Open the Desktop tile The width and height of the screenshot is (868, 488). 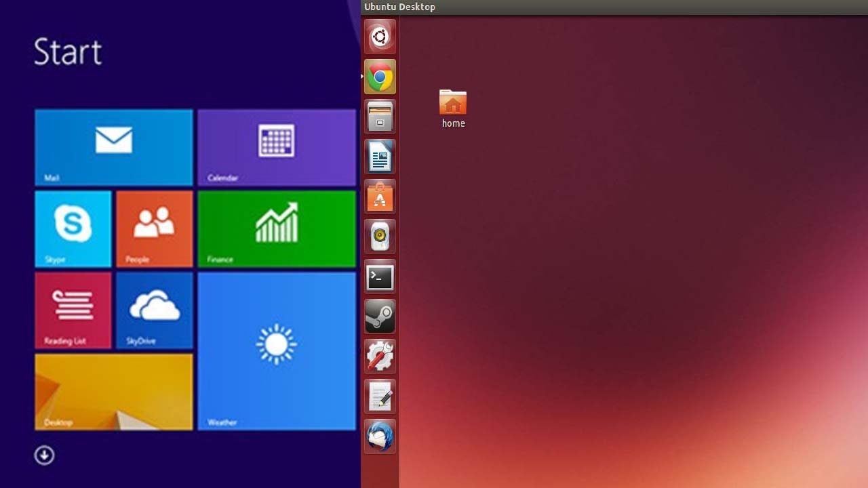pos(114,391)
